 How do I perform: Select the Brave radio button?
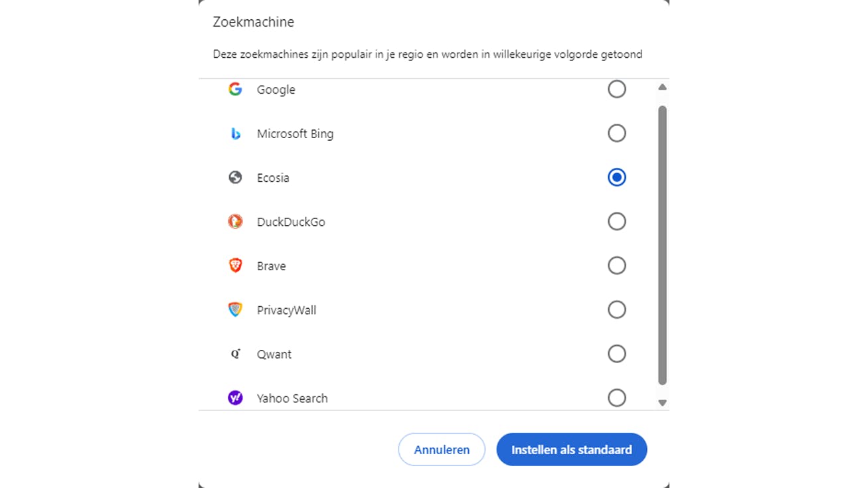[616, 265]
